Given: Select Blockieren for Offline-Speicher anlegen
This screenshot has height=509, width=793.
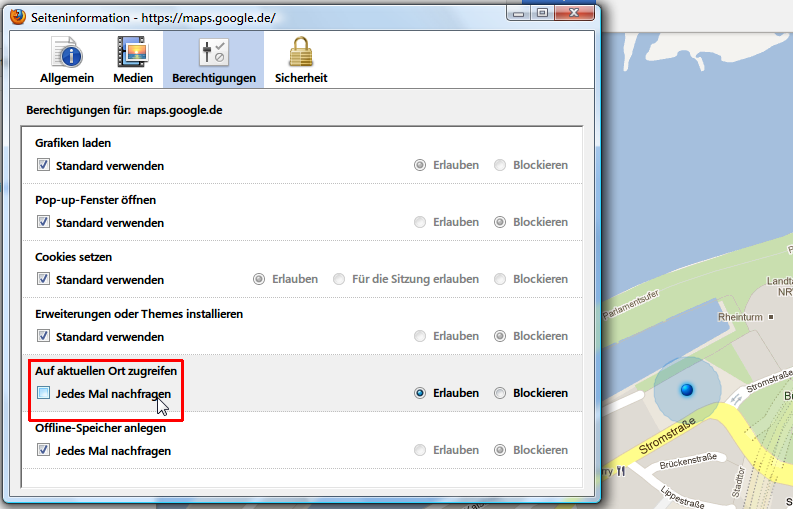Looking at the screenshot, I should click(x=500, y=450).
